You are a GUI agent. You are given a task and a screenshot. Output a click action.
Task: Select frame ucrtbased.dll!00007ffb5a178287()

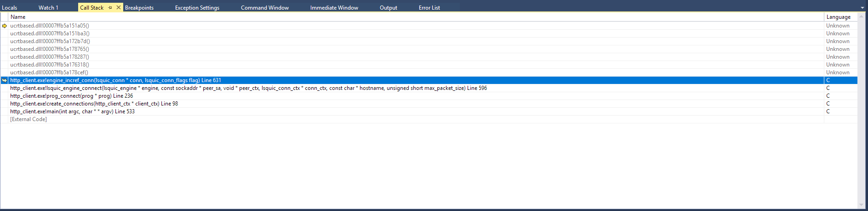pos(50,57)
